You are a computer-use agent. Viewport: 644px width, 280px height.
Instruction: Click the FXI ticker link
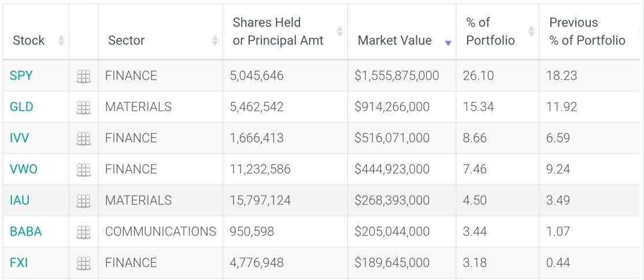[x=18, y=263]
